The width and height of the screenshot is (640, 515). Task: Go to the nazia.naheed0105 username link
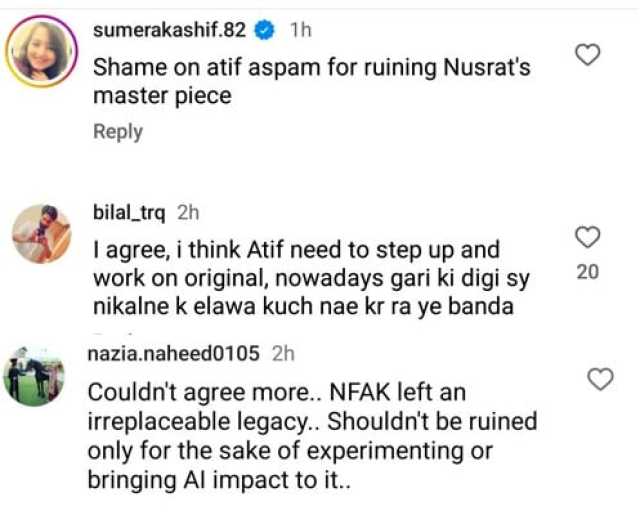173,353
